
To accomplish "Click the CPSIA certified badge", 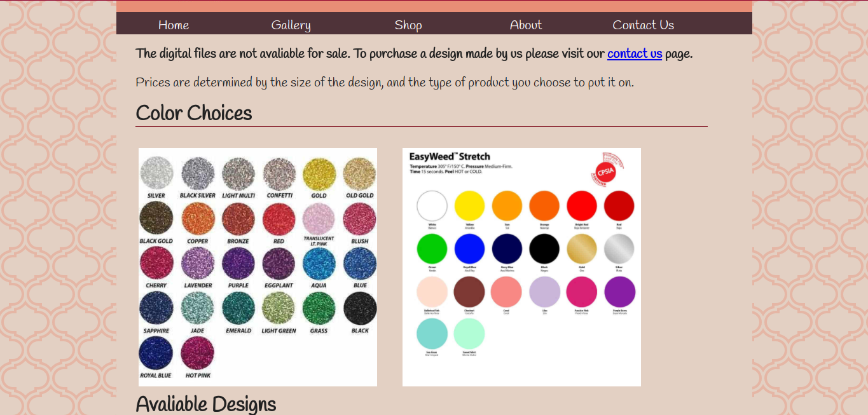I will click(607, 170).
